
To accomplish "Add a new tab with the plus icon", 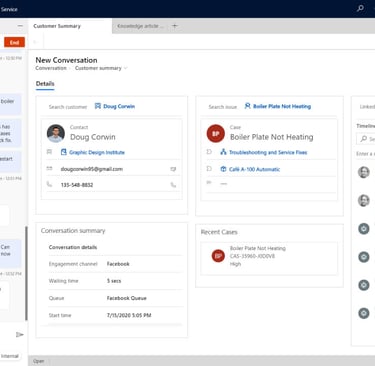I will click(x=175, y=26).
